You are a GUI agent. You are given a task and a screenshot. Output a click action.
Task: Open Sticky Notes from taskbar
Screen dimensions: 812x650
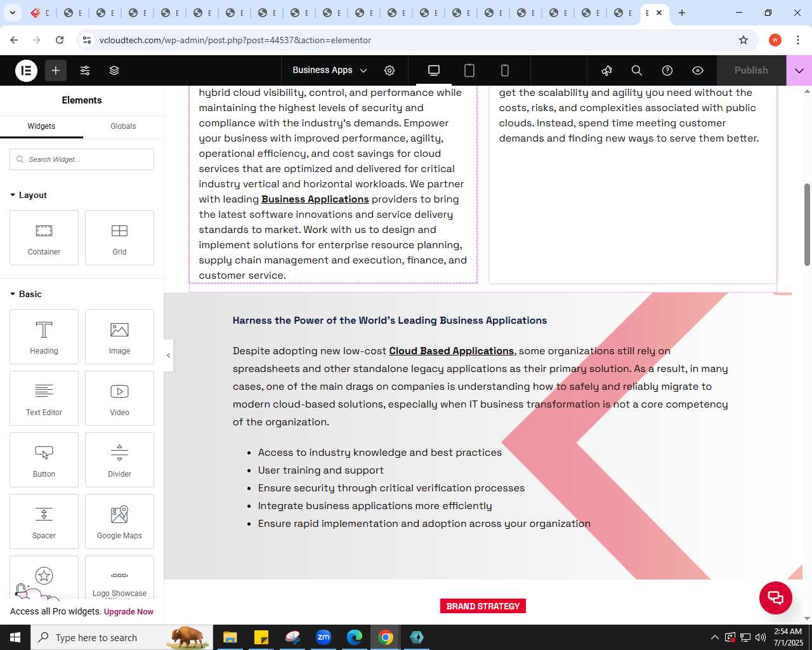[261, 637]
